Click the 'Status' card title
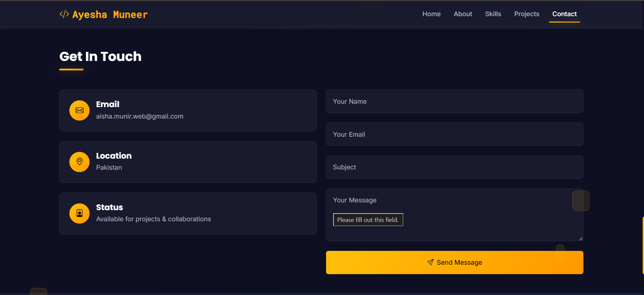This screenshot has height=295, width=644. [109, 207]
